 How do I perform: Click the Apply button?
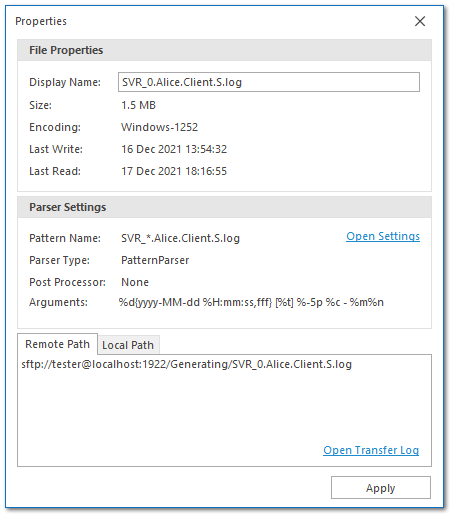click(381, 488)
